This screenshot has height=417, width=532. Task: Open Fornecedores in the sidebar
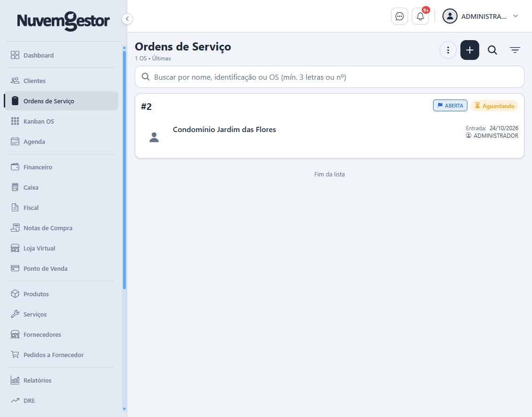click(x=61, y=334)
